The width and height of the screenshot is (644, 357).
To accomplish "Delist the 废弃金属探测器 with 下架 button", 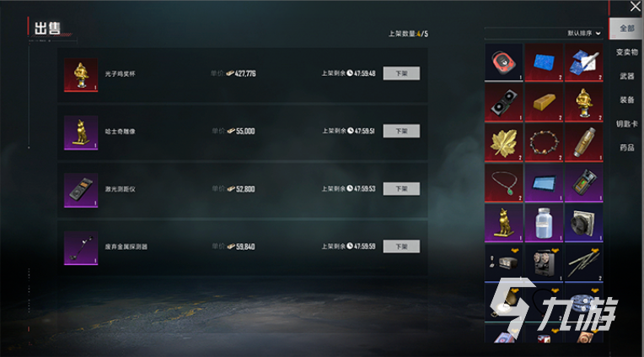I will point(401,246).
